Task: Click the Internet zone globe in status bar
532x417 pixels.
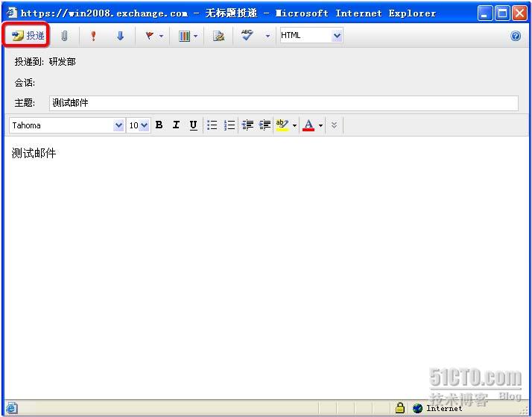Action: [417, 408]
